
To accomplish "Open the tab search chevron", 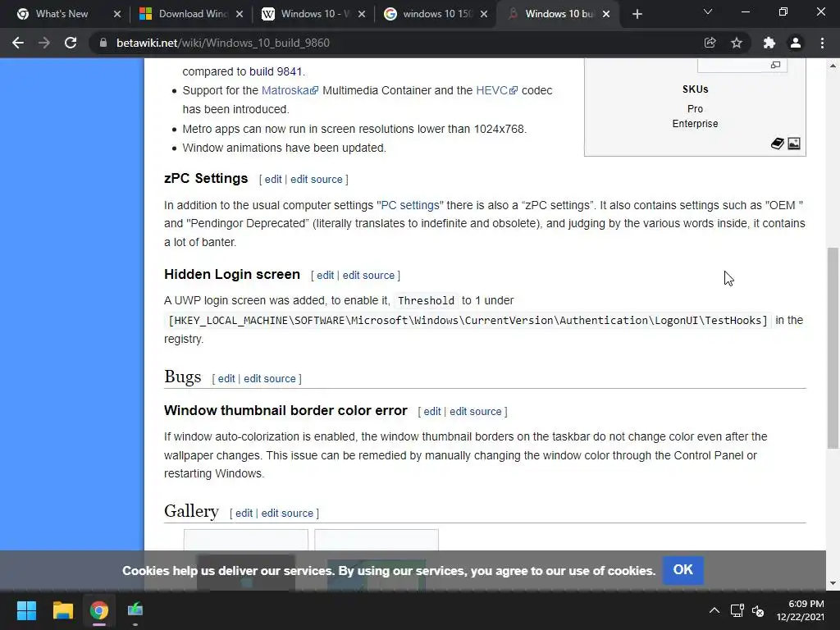I will click(708, 11).
